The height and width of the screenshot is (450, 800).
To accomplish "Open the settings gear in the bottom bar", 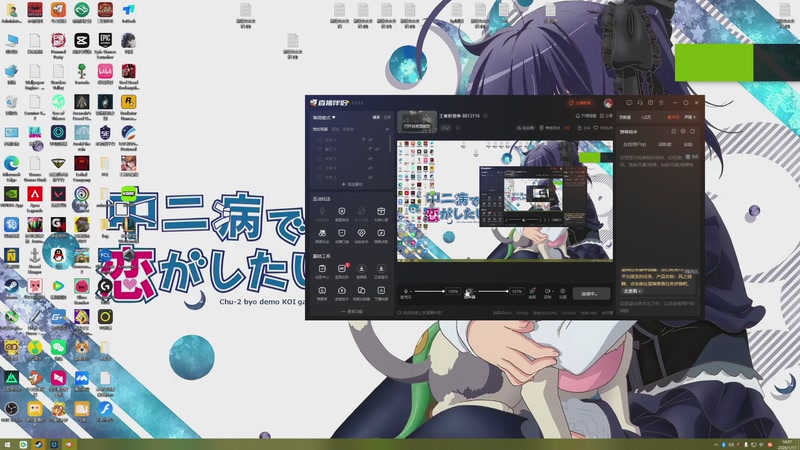I will click(x=563, y=293).
